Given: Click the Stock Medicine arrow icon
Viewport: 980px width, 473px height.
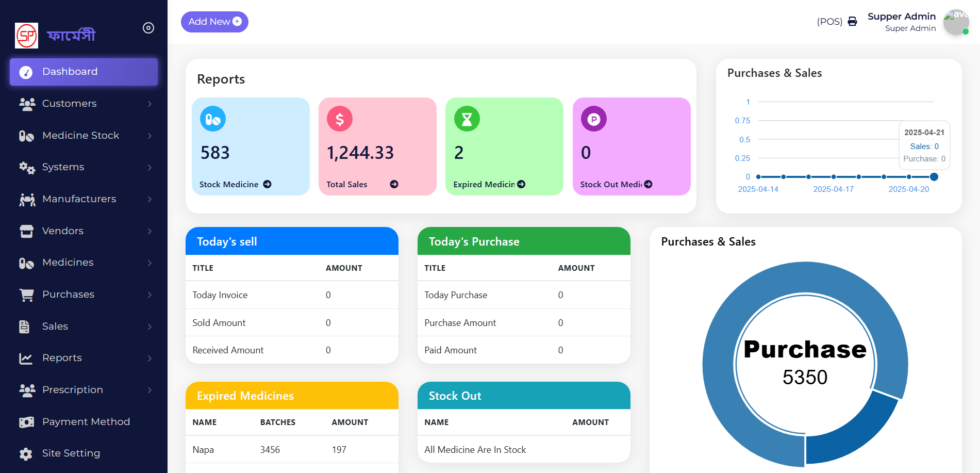Looking at the screenshot, I should coord(267,184).
